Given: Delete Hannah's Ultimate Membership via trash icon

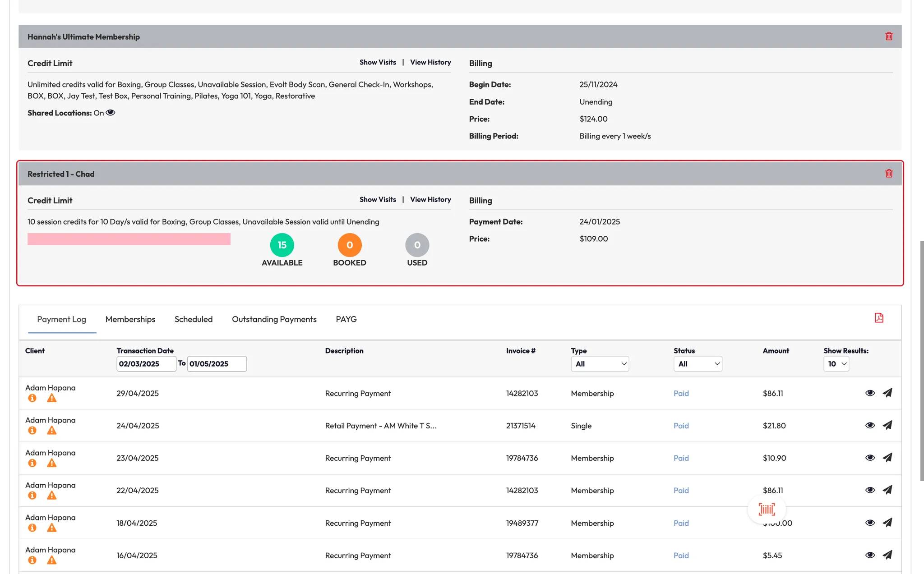Looking at the screenshot, I should pyautogui.click(x=888, y=37).
